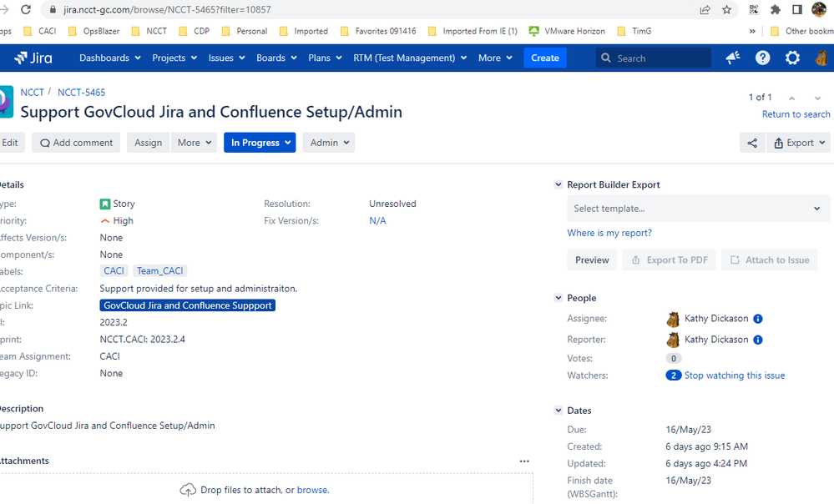Click Stop watching this issue link
This screenshot has height=504, width=834.
735,375
